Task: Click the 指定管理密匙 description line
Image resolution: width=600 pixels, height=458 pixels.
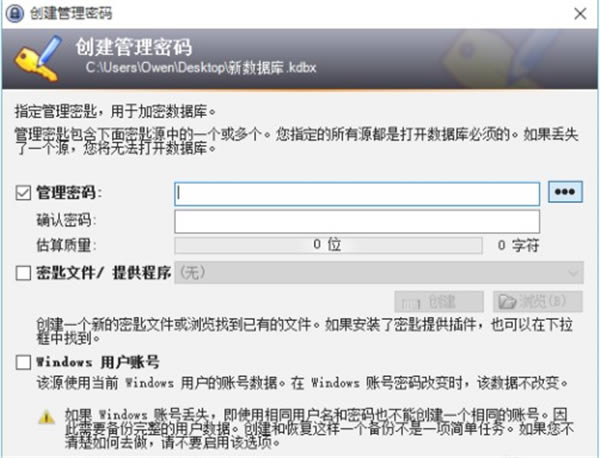Action: pyautogui.click(x=115, y=112)
